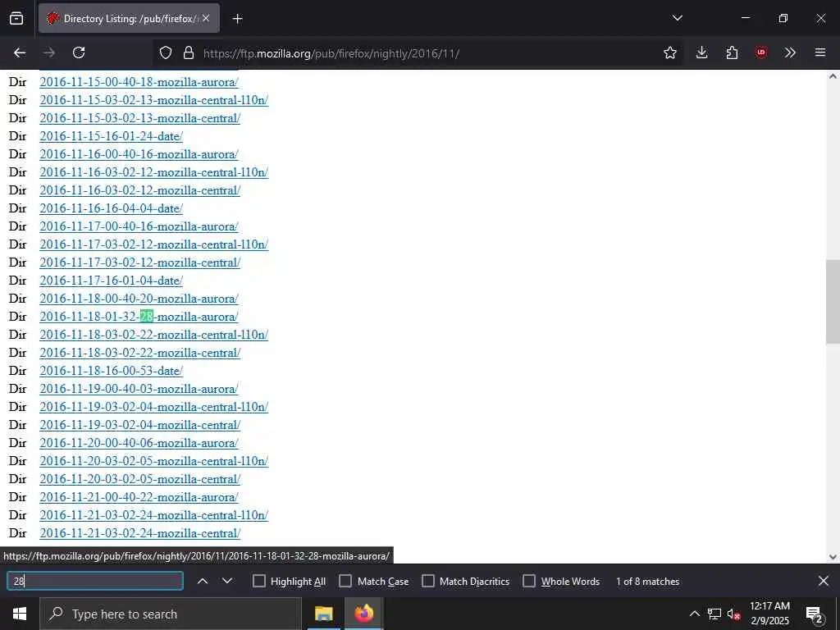Reload the current page
Image resolution: width=840 pixels, height=630 pixels.
(79, 52)
